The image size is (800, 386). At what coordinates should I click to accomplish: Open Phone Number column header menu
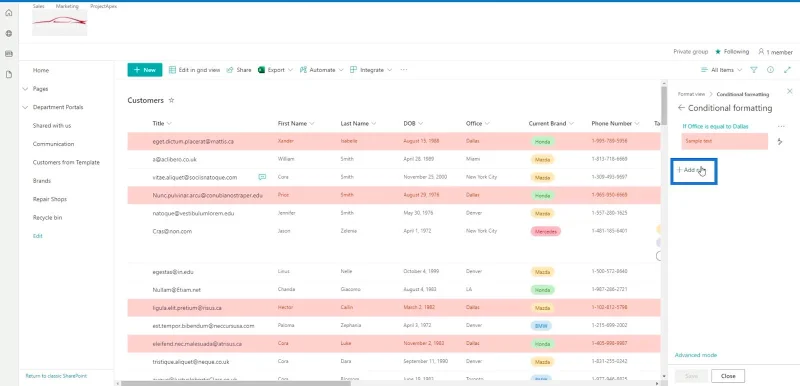click(x=615, y=123)
